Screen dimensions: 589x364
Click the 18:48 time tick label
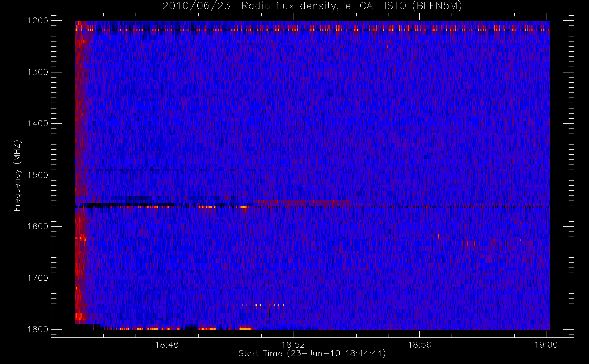(x=167, y=345)
